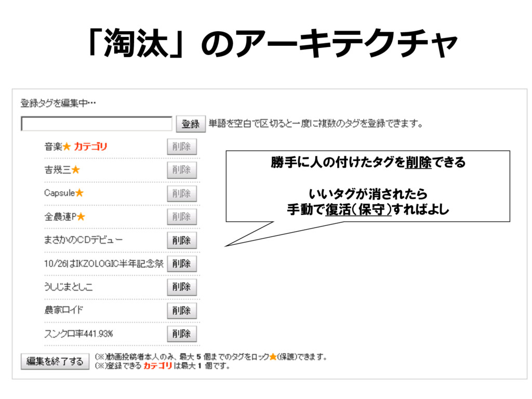Image resolution: width=532 pixels, height=399 pixels.
Task: Select the シンクロ率441.93% tag text
Action: tap(78, 334)
